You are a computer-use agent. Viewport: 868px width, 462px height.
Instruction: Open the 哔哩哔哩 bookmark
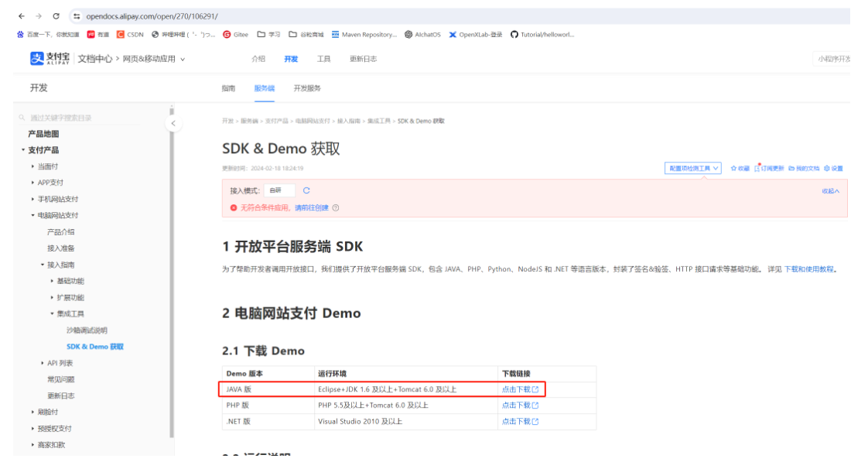tap(183, 34)
